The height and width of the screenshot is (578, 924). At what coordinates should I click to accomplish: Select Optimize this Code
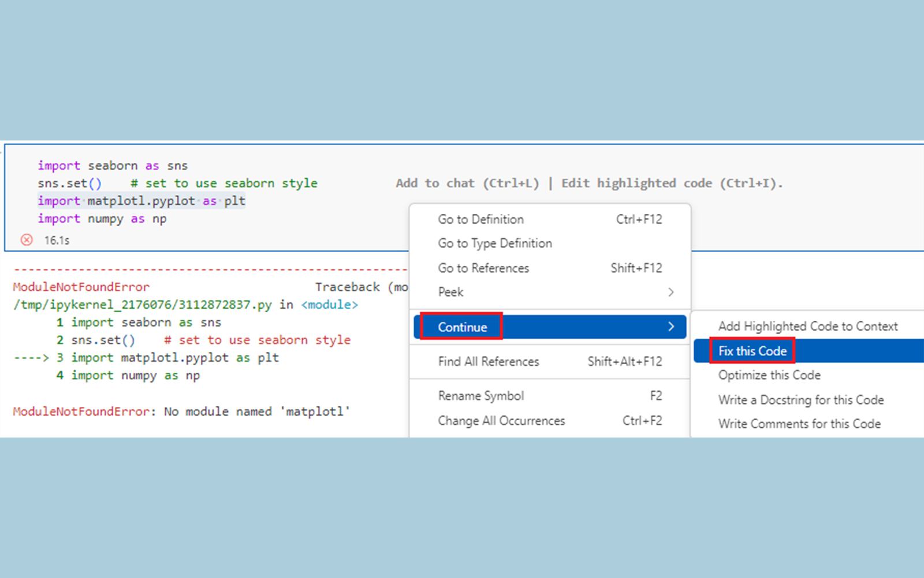[x=769, y=375]
